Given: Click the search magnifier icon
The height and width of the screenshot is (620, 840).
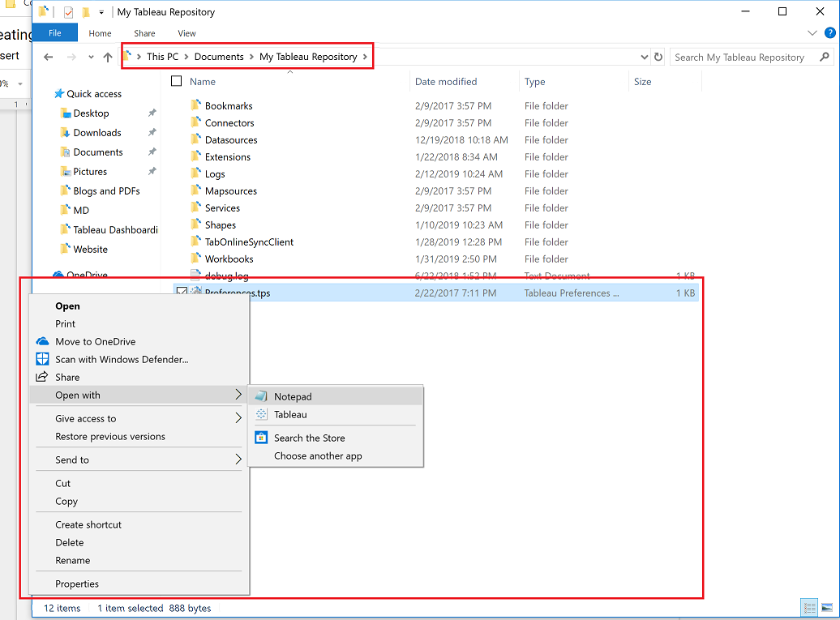Looking at the screenshot, I should 825,57.
